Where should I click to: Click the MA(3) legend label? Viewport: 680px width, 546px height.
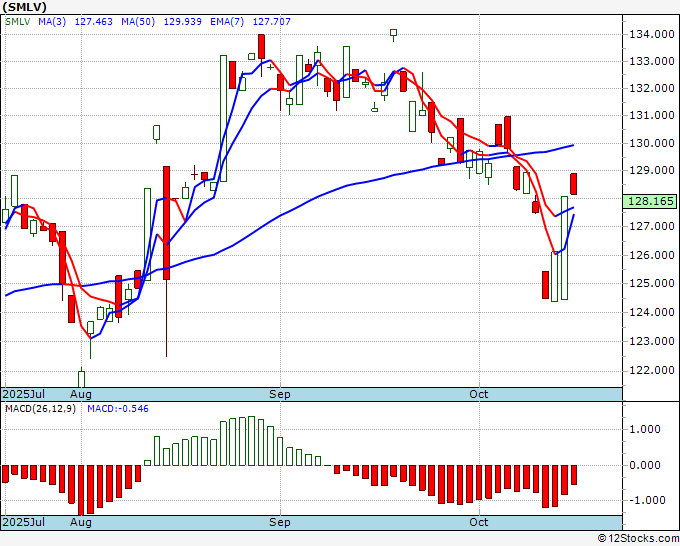(x=52, y=22)
